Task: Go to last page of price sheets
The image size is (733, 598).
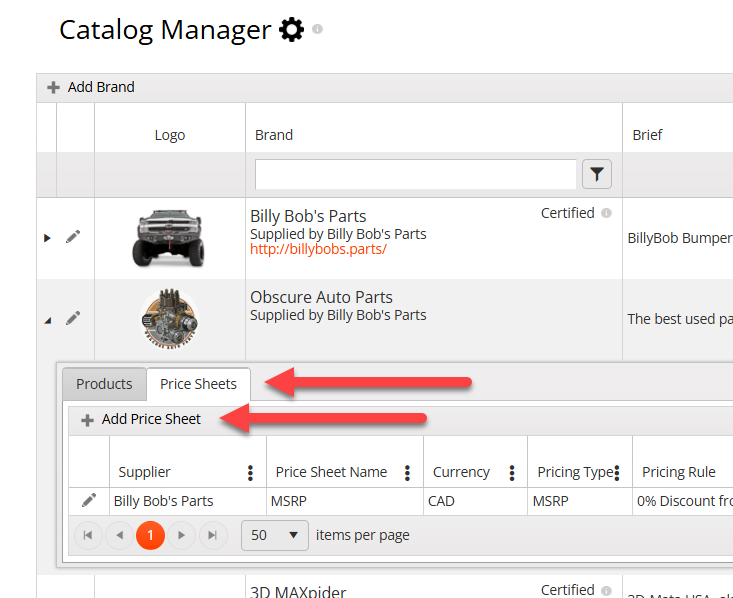Action: 213,535
